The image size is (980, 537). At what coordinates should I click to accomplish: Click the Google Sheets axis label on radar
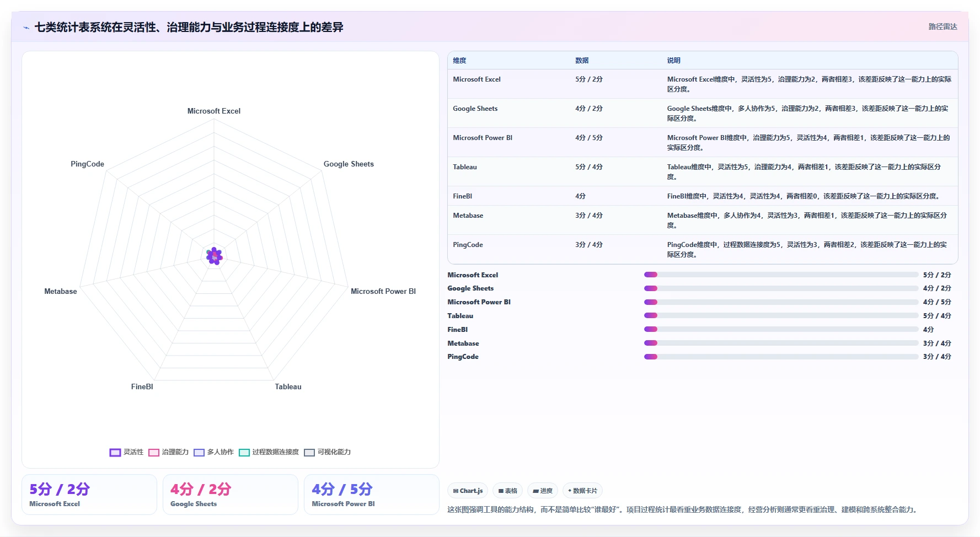349,164
